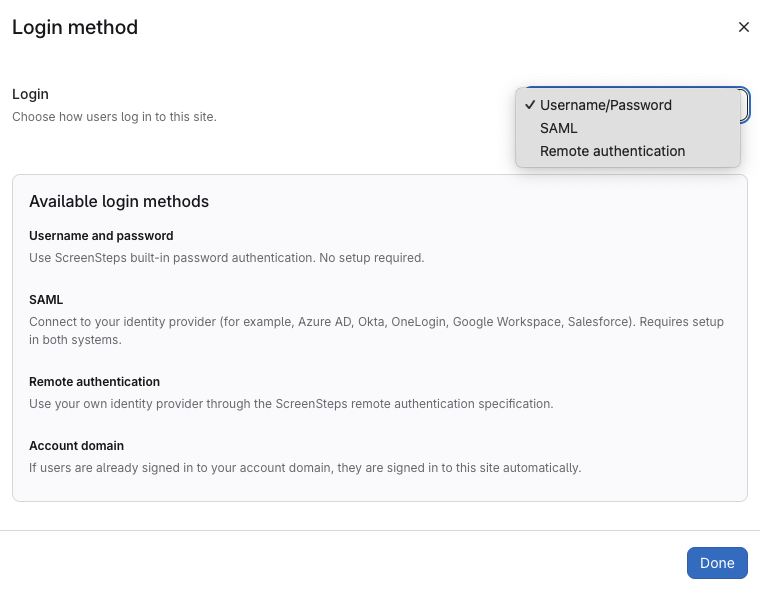Click the Login method dialog title
This screenshot has height=593, width=760.
coord(75,27)
